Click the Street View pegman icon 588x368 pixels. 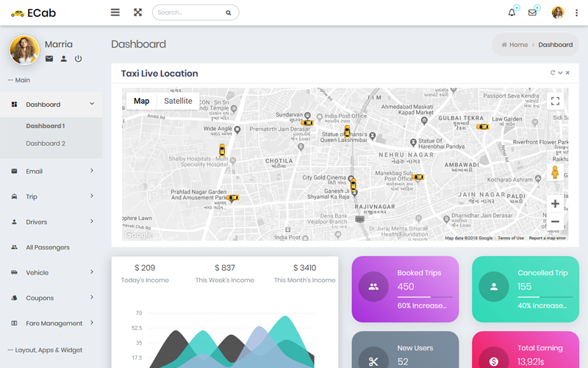(555, 172)
